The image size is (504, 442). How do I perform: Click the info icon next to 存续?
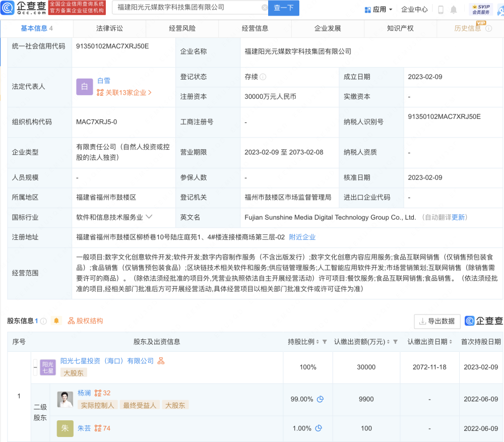tap(263, 77)
